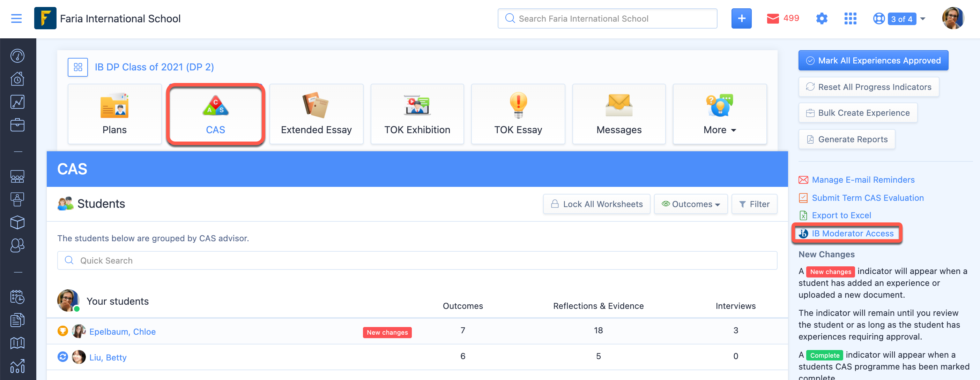Click the Outcomes column header

click(463, 306)
